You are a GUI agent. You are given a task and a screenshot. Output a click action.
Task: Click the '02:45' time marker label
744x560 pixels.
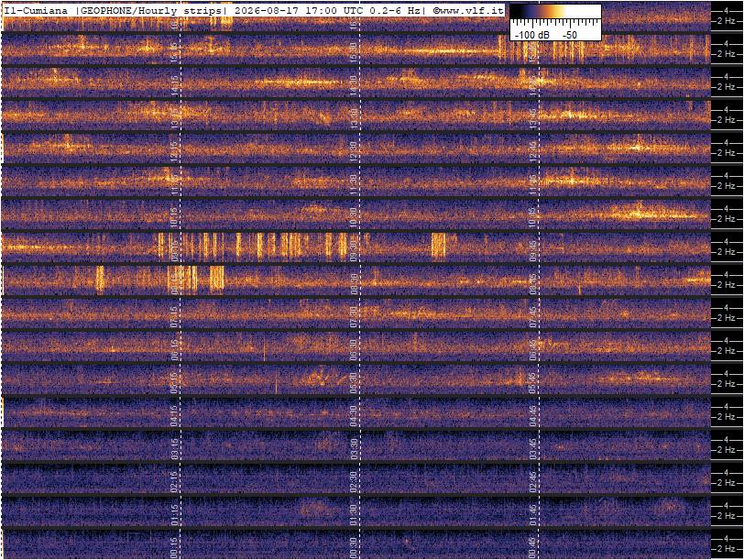tap(533, 480)
